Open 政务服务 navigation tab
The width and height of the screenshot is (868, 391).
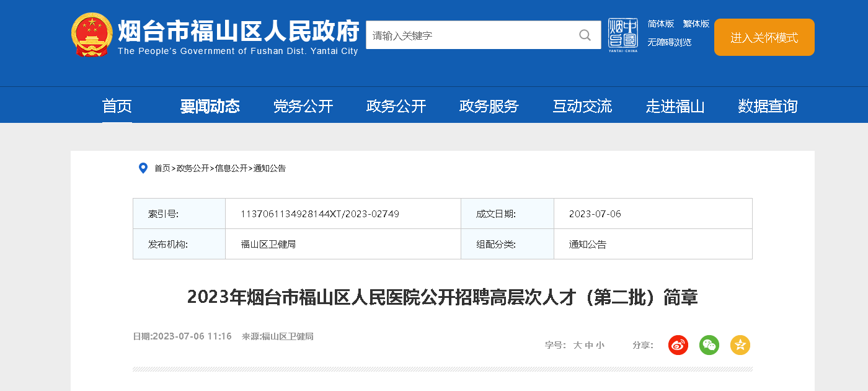click(489, 106)
